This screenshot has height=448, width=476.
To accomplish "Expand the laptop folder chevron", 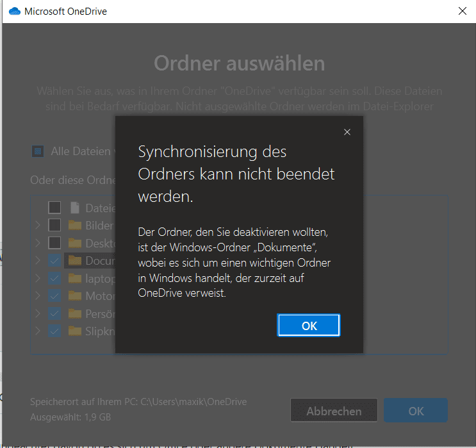I will [x=38, y=278].
